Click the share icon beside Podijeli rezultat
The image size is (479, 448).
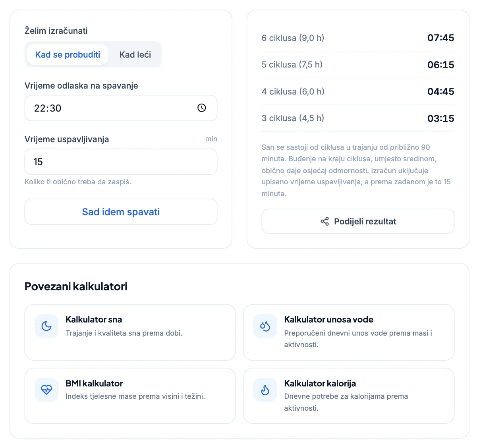pos(324,222)
